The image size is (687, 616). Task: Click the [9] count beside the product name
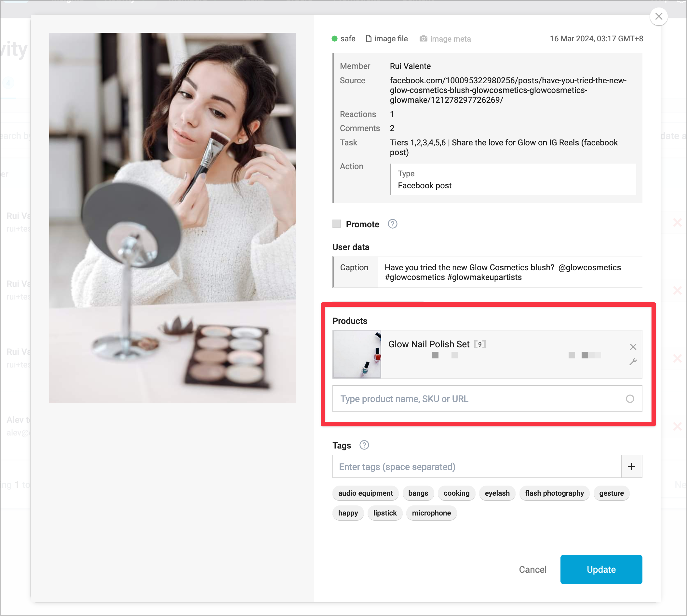(479, 344)
